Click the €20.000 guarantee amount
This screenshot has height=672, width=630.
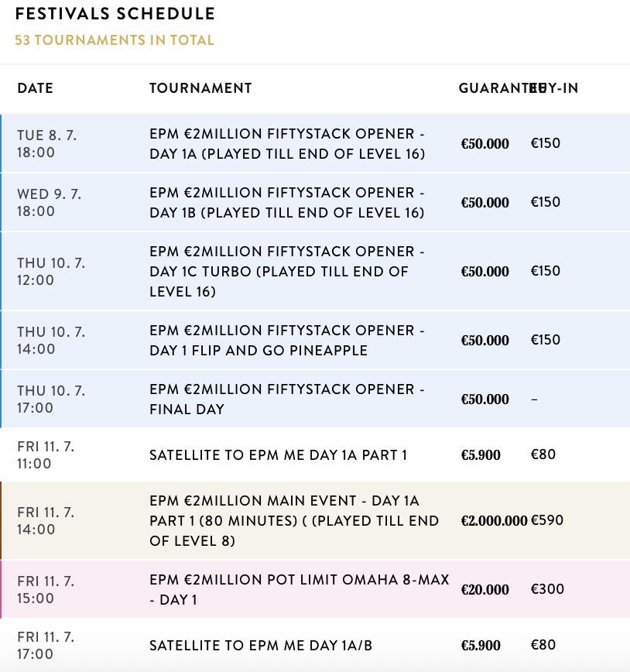point(485,590)
